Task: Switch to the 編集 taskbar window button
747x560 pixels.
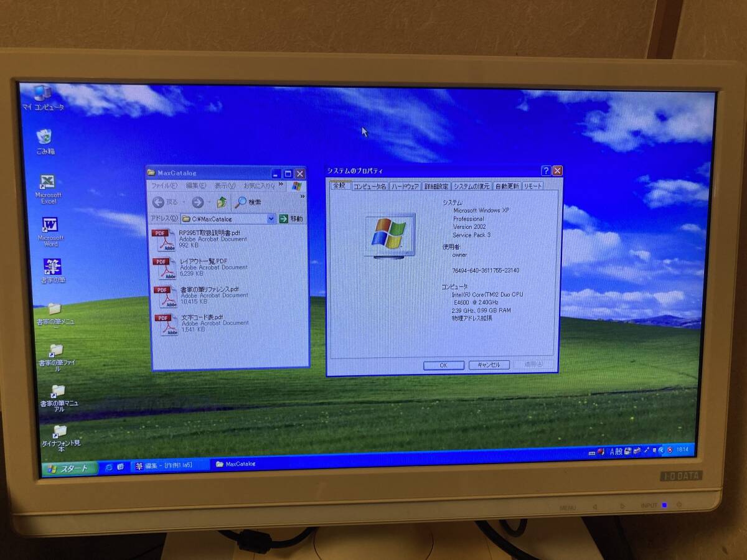Action: pos(169,465)
